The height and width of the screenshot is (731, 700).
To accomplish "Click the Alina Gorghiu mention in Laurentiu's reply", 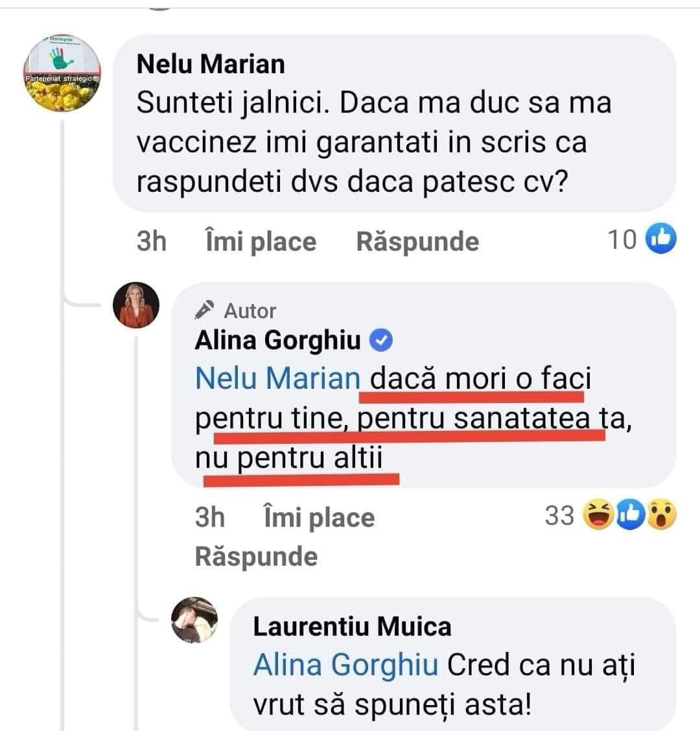I will pos(345,665).
